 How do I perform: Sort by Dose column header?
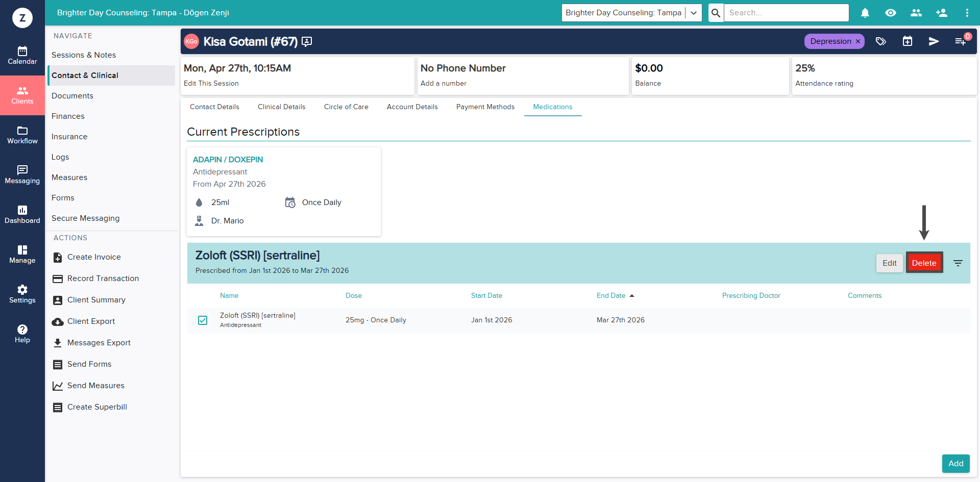click(354, 296)
